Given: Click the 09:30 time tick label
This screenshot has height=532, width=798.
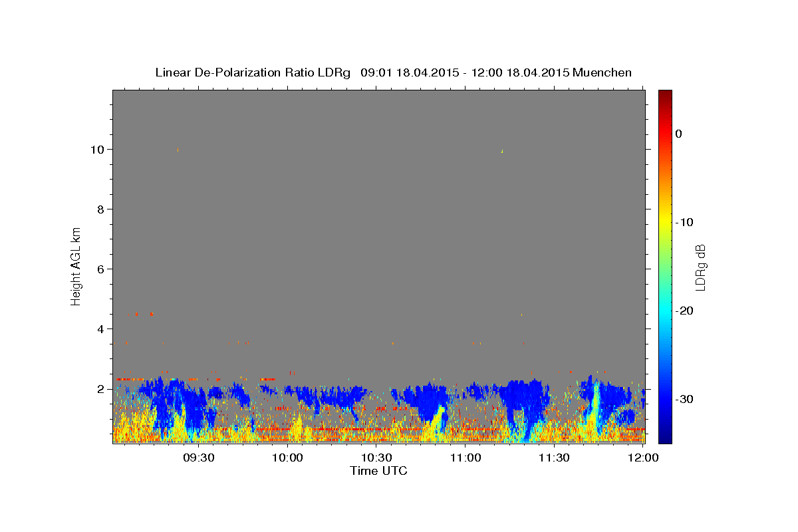Looking at the screenshot, I should [198, 458].
